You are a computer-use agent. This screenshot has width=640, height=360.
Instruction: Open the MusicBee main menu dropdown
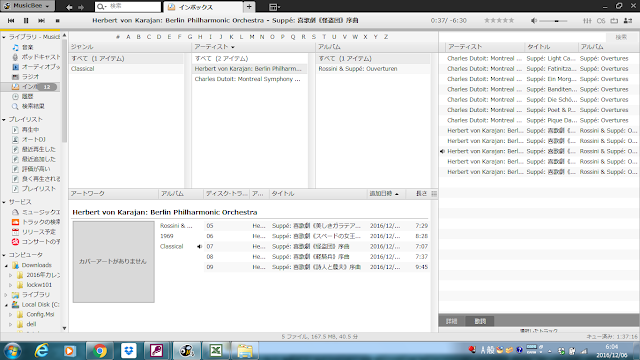(27, 6)
